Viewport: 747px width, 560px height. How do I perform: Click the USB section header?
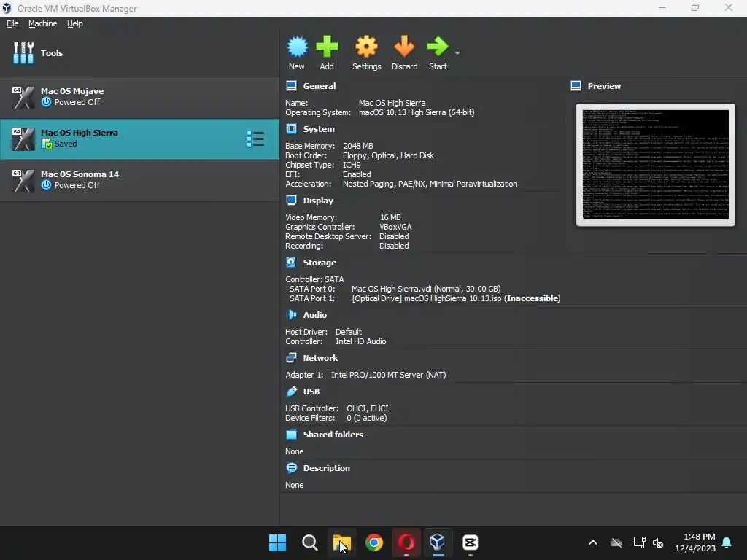point(311,392)
